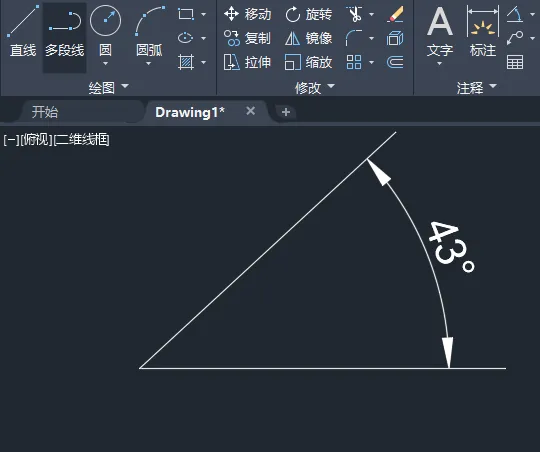Insert a table with table icon
Viewport: 540px width, 452px height.
[515, 62]
